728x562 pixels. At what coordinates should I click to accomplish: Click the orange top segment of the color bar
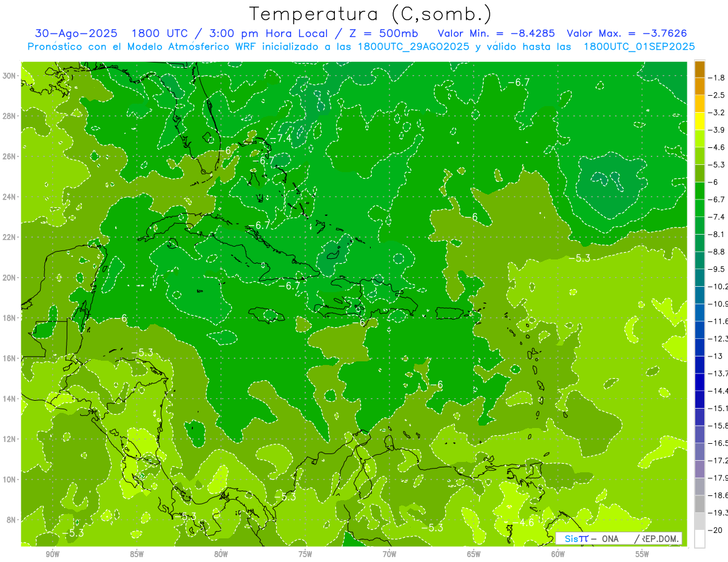pyautogui.click(x=699, y=69)
